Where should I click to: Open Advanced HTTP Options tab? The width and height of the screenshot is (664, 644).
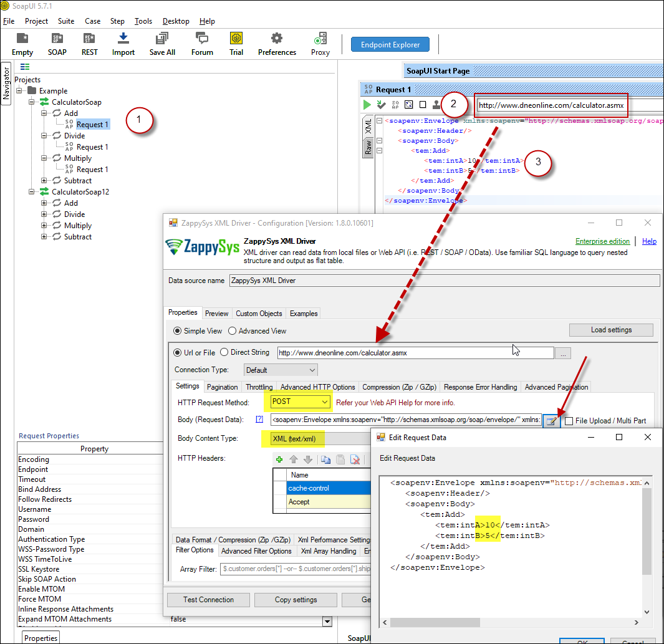[317, 387]
